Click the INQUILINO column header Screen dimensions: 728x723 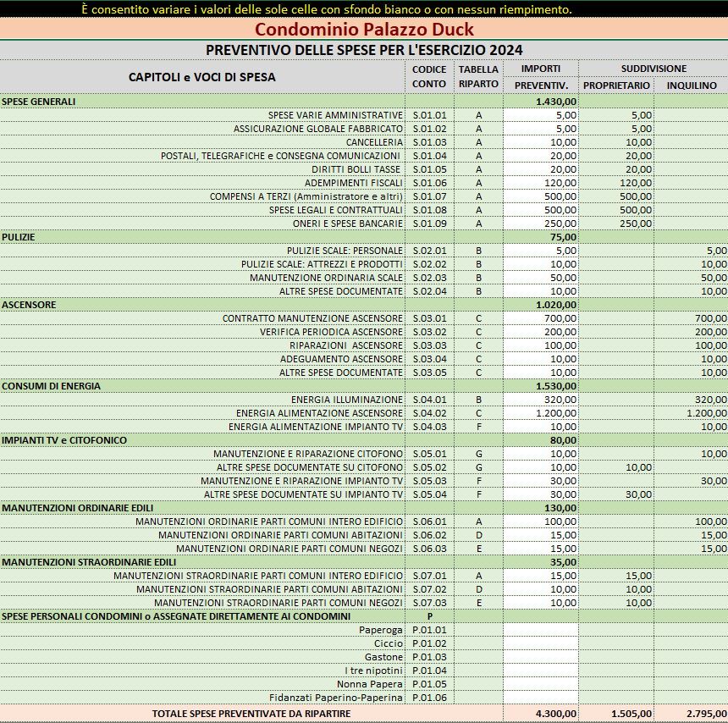692,86
